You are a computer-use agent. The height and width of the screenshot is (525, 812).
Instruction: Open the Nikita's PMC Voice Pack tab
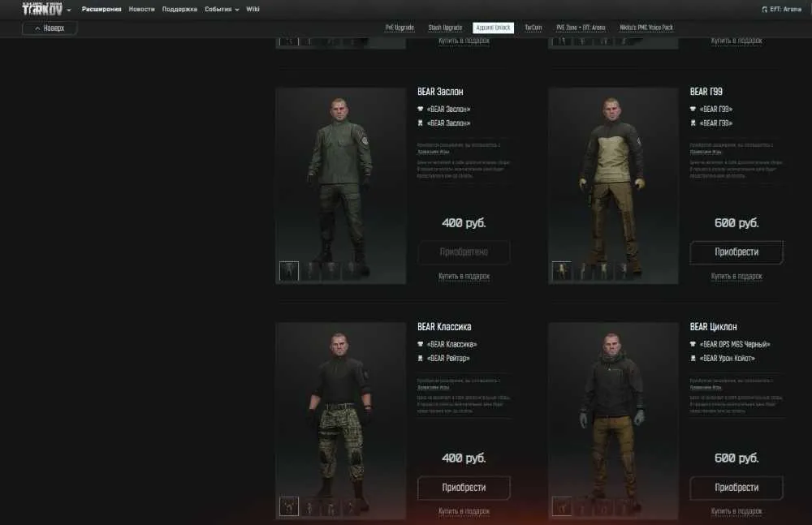point(646,28)
